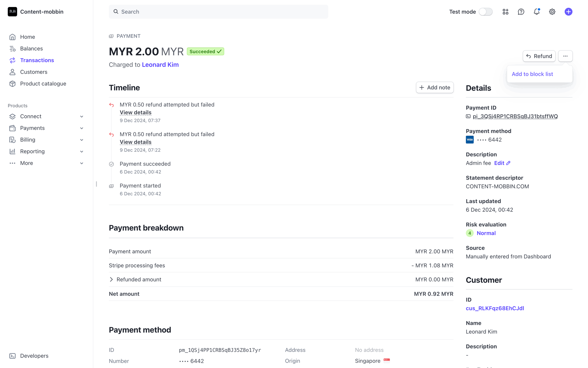Click the Payment succeeded check icon
588x368 pixels.
click(x=111, y=164)
